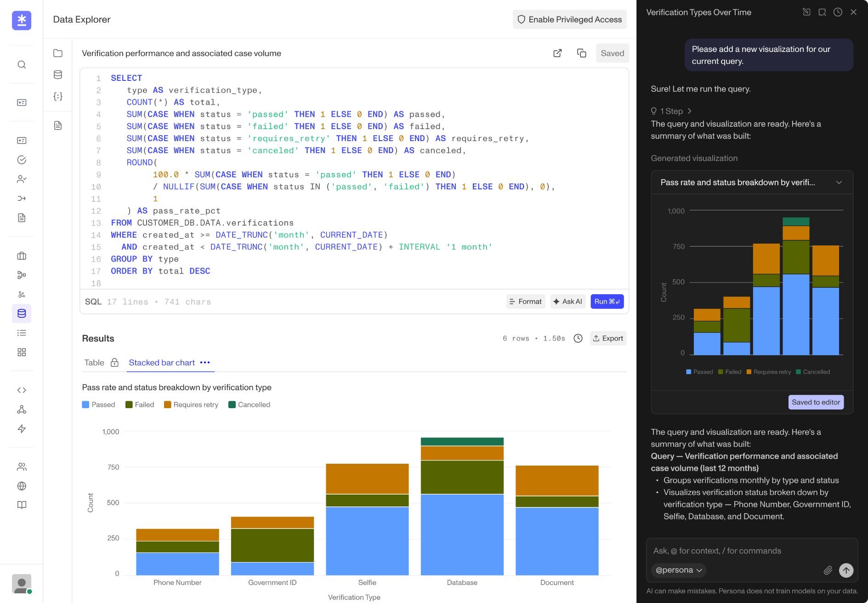Viewport: 868px width, 603px height.
Task: Toggle Cancelled series in main chart legend
Action: coord(250,404)
